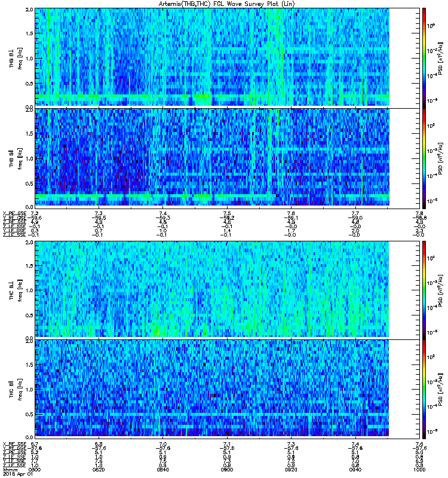Image resolution: width=448 pixels, height=478 pixels.
Task: Click the 0920 time label
Action: pyautogui.click(x=291, y=470)
